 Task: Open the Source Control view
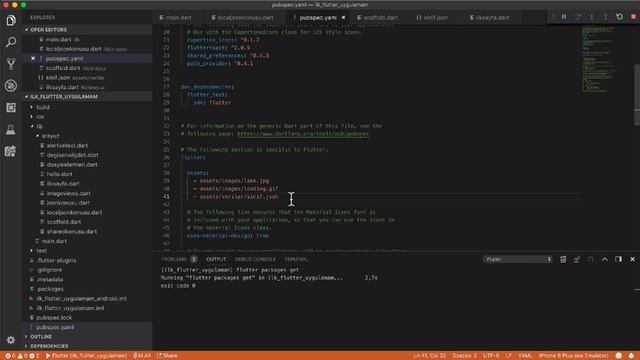[11, 64]
